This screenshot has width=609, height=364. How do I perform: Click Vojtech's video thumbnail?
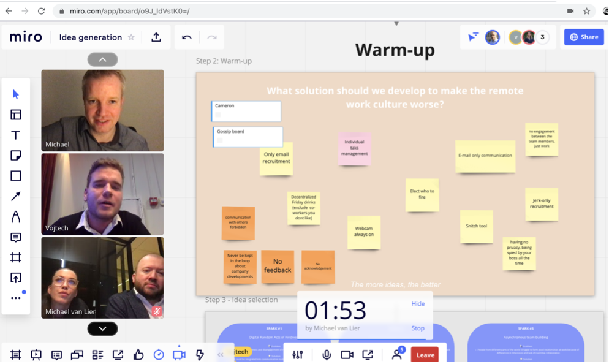point(102,194)
